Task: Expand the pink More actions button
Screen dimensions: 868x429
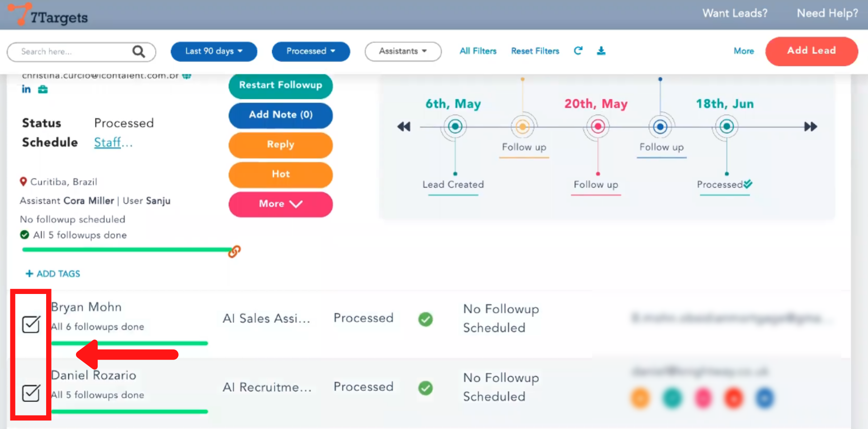Action: pyautogui.click(x=280, y=204)
